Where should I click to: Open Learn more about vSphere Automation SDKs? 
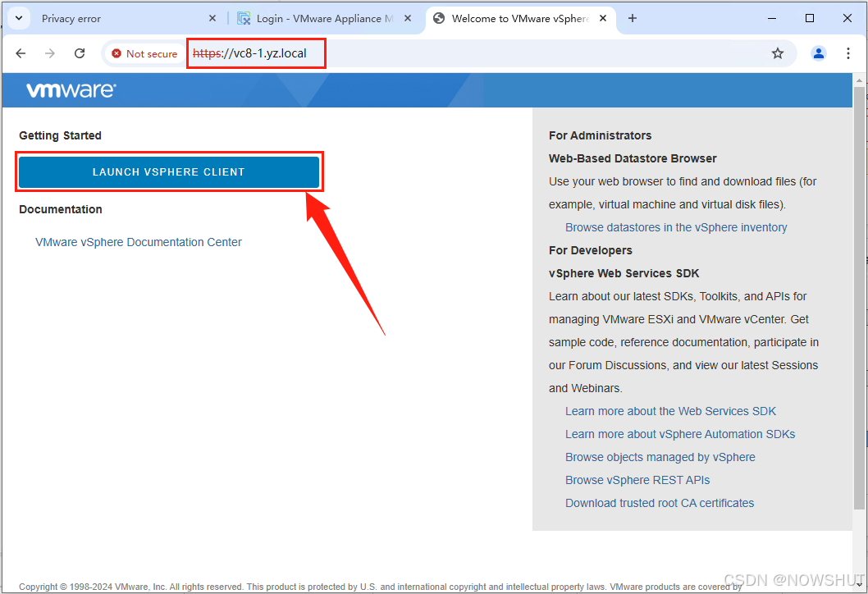(680, 434)
